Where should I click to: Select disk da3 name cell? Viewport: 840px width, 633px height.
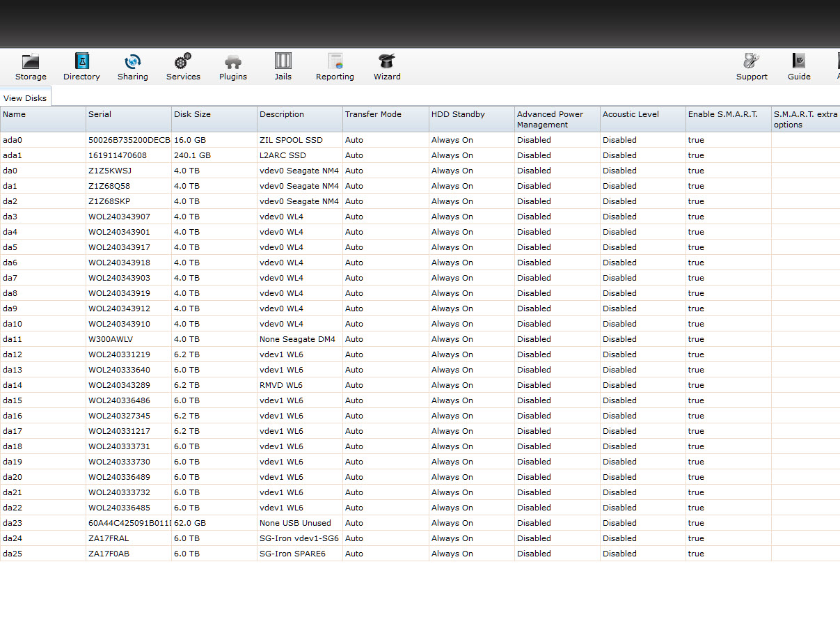pos(42,217)
